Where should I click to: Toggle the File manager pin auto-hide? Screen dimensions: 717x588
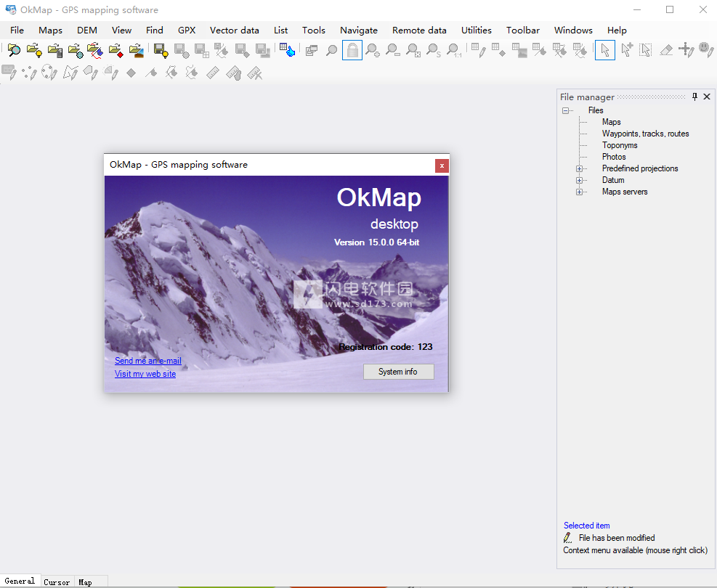coord(694,97)
